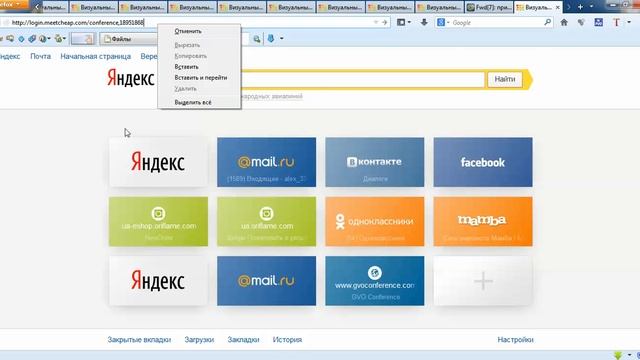Open the Одноклассники tile
The width and height of the screenshot is (640, 360).
tap(375, 221)
